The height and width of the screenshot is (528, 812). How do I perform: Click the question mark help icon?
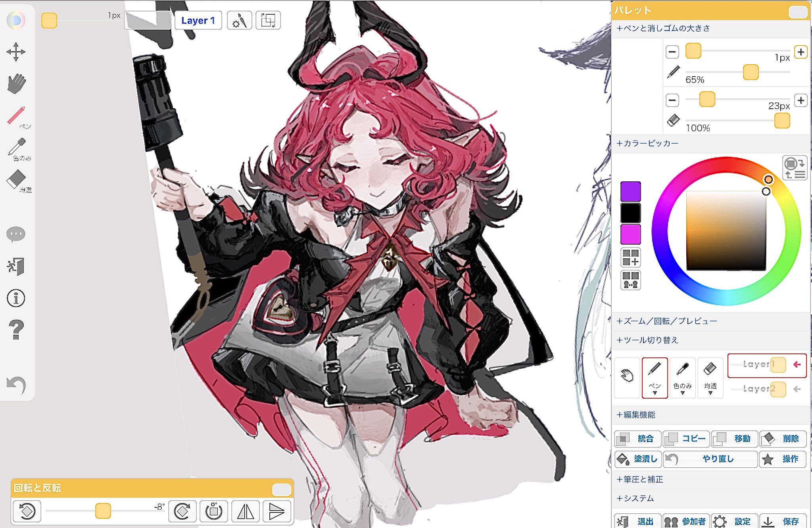pos(16,330)
